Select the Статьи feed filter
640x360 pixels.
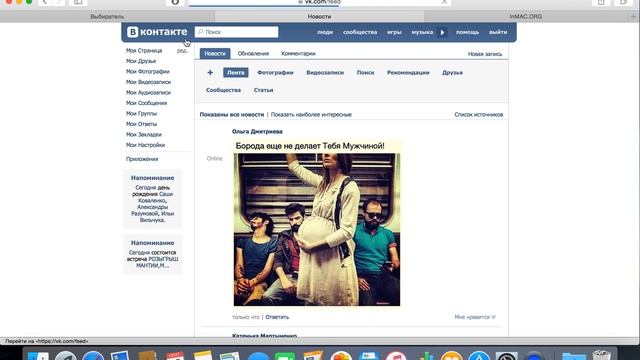(263, 90)
